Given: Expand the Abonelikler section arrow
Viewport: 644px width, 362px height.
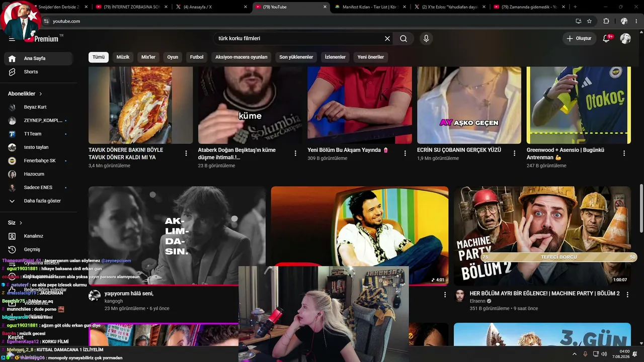Looking at the screenshot, I should coord(41,94).
